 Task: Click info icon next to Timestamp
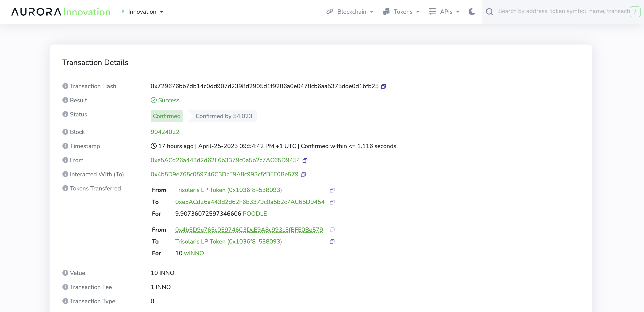point(65,146)
